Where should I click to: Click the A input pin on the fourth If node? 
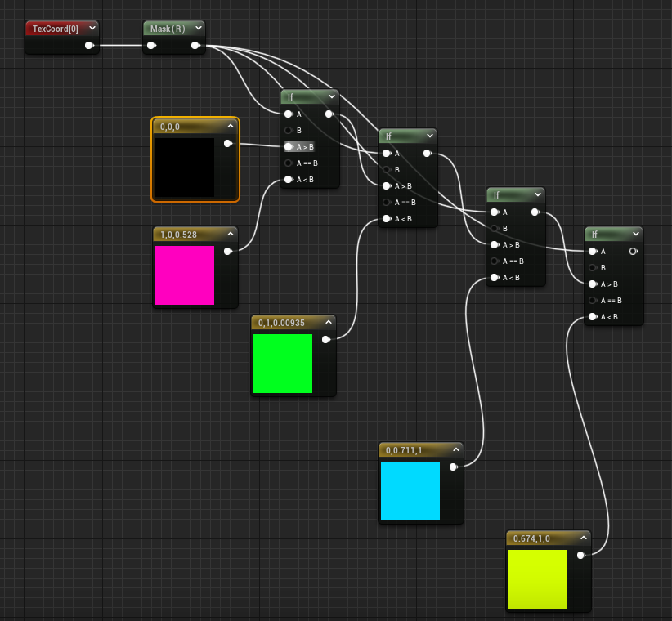click(592, 252)
